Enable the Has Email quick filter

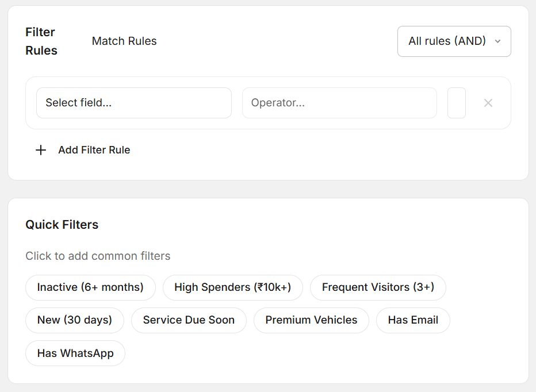(413, 320)
